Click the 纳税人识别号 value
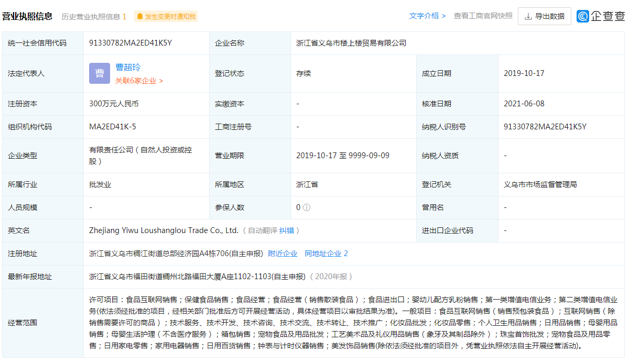This screenshot has height=364, width=629. click(545, 127)
